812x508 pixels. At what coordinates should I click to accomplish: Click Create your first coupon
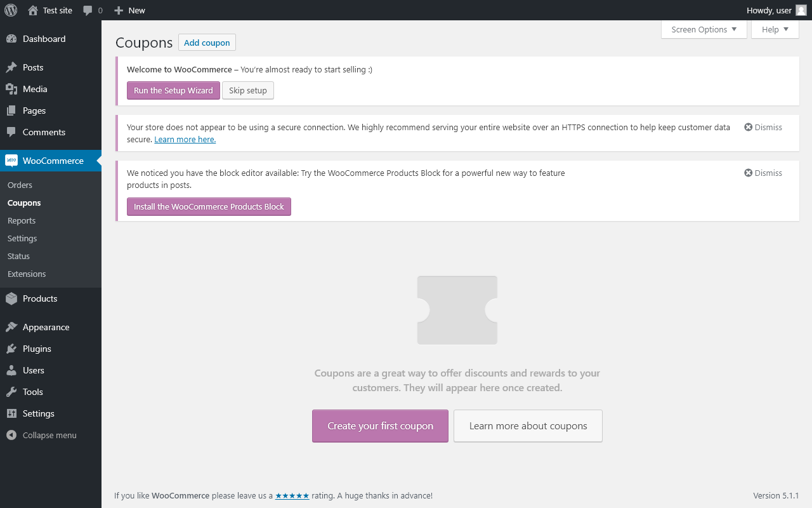380,426
